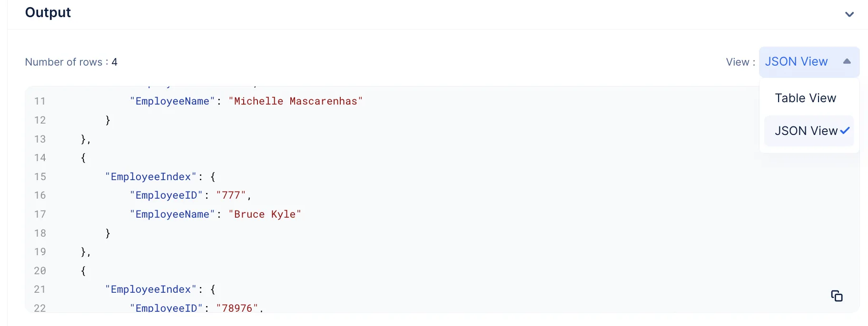Screen dimensions: 868x326
Task: Open the JSON View dropdown
Action: coord(809,62)
